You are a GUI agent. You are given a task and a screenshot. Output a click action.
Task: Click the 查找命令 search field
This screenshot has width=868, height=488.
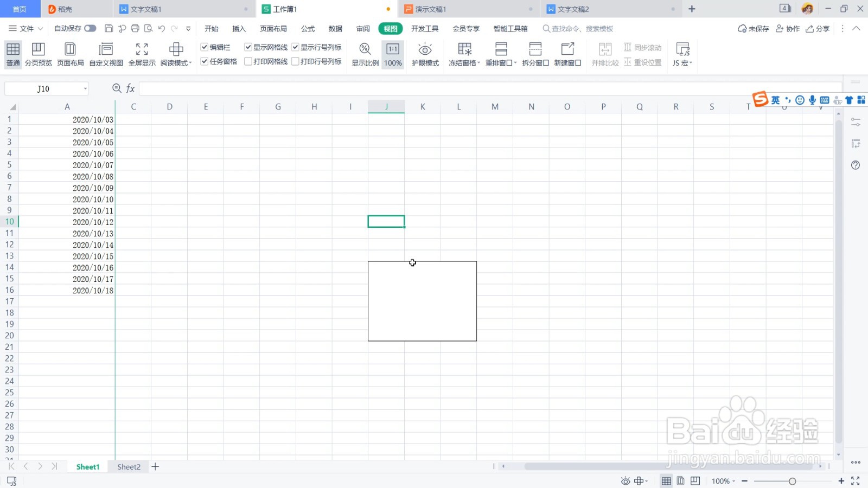(x=578, y=29)
